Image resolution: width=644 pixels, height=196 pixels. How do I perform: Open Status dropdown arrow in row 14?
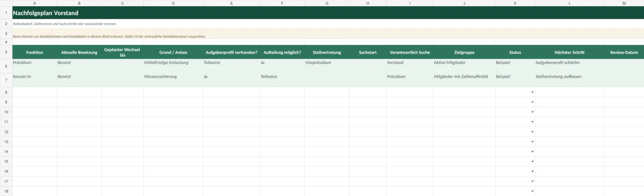tap(532, 151)
